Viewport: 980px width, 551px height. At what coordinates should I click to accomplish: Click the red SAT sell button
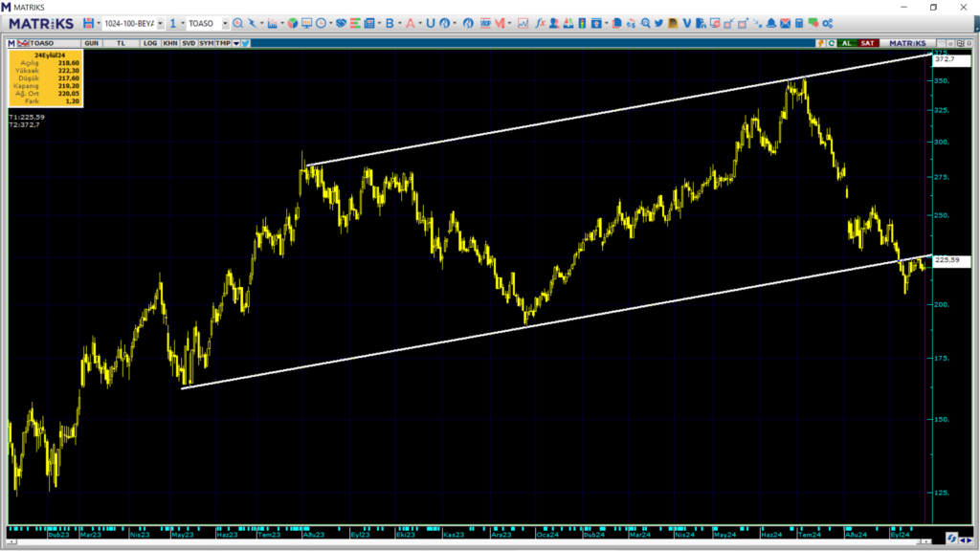[867, 43]
